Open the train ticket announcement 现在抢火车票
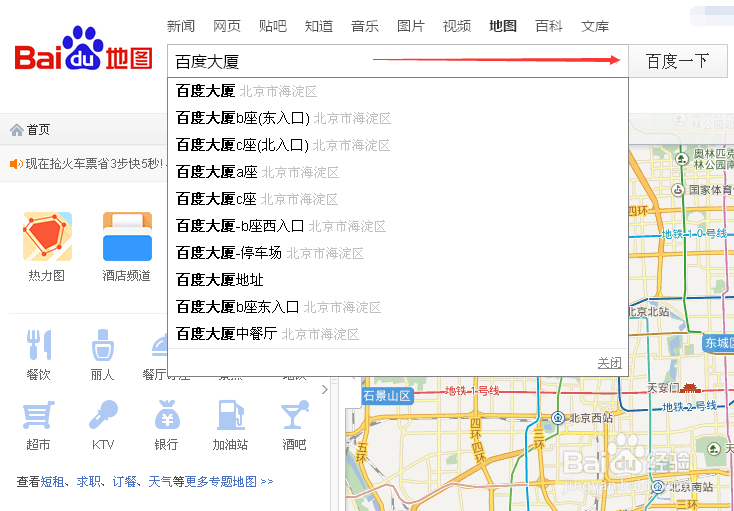The width and height of the screenshot is (734, 511). click(94, 164)
